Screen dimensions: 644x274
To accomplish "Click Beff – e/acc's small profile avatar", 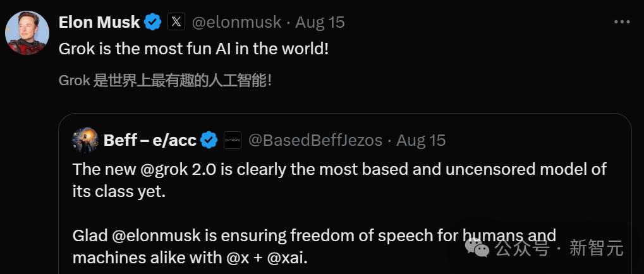I will coord(85,140).
